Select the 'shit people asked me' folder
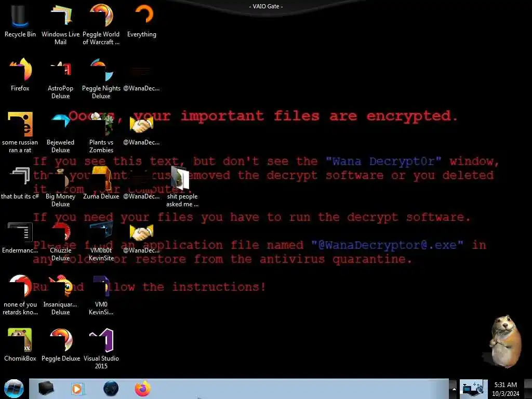Screen dimensions: 532x399 point(182,187)
